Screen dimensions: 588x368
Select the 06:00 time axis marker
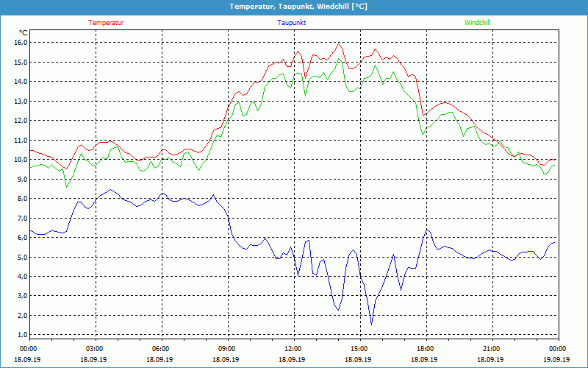[x=161, y=349]
